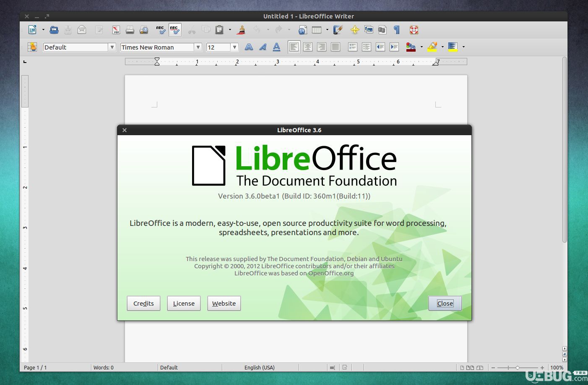Toggle Italic formatting

[263, 47]
